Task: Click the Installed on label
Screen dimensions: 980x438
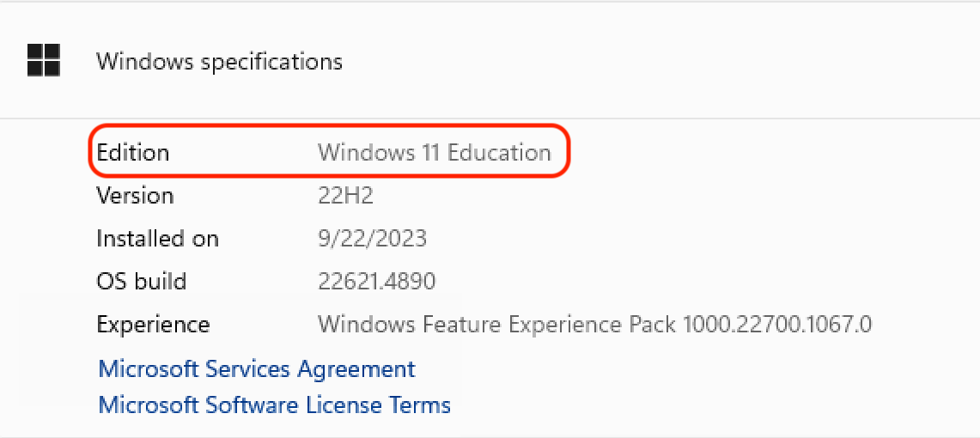Action: tap(157, 239)
